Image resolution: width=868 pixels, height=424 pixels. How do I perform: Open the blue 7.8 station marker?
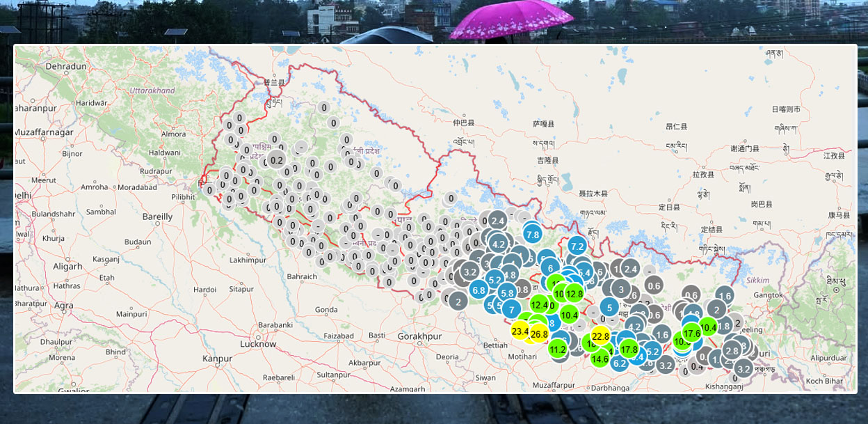click(x=533, y=235)
